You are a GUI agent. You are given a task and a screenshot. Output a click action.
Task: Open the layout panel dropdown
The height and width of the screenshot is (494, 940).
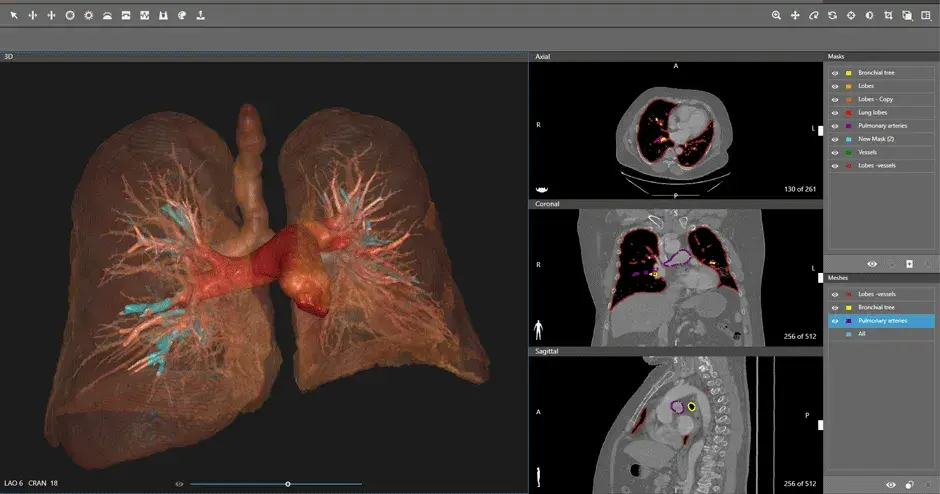pos(925,16)
